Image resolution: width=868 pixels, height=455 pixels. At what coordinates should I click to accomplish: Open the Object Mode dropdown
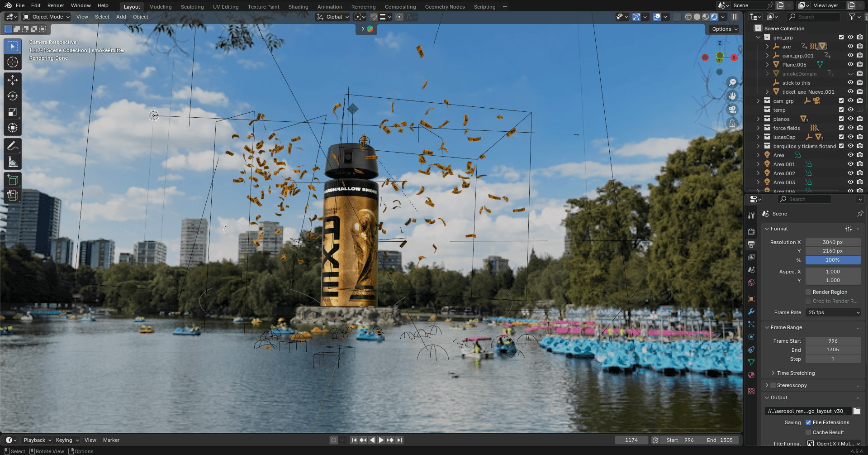point(47,17)
